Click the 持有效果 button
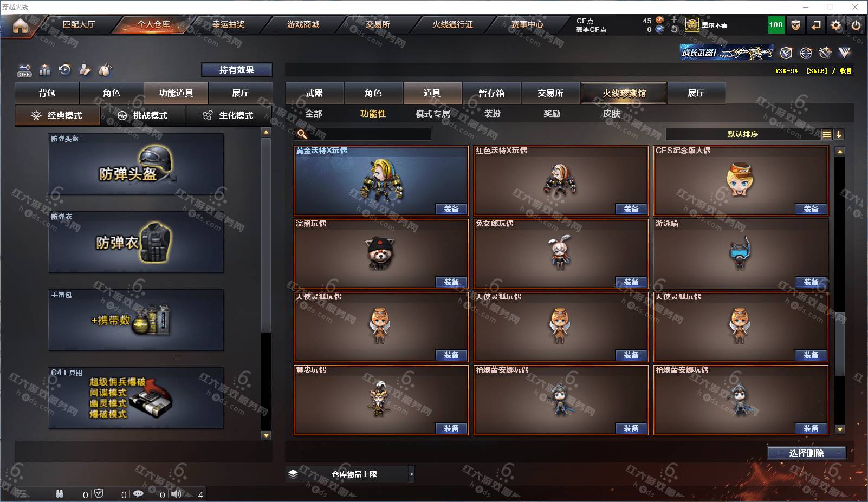This screenshot has height=502, width=868. click(237, 70)
